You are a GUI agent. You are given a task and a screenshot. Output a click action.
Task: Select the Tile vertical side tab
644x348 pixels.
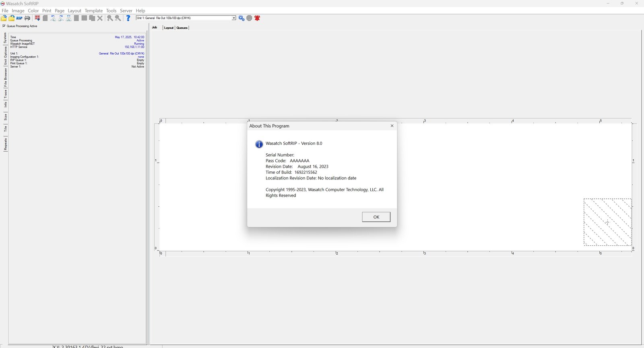tap(5, 129)
